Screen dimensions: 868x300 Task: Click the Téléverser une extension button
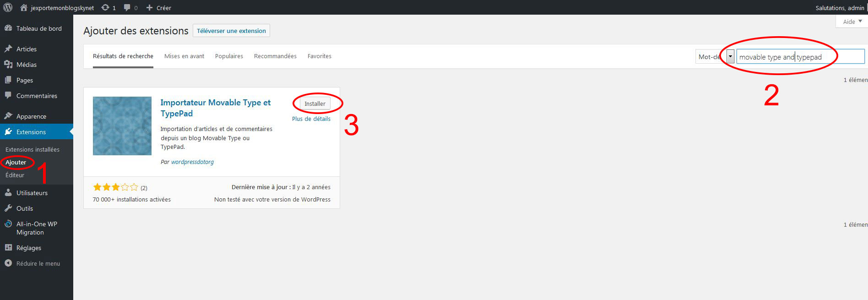tap(231, 31)
